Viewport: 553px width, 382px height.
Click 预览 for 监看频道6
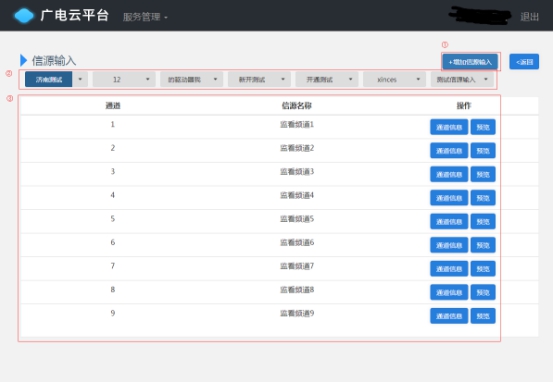483,245
